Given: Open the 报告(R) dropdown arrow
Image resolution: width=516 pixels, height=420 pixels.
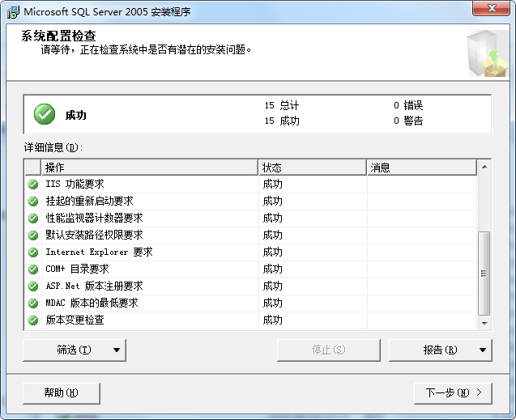Looking at the screenshot, I should (483, 350).
